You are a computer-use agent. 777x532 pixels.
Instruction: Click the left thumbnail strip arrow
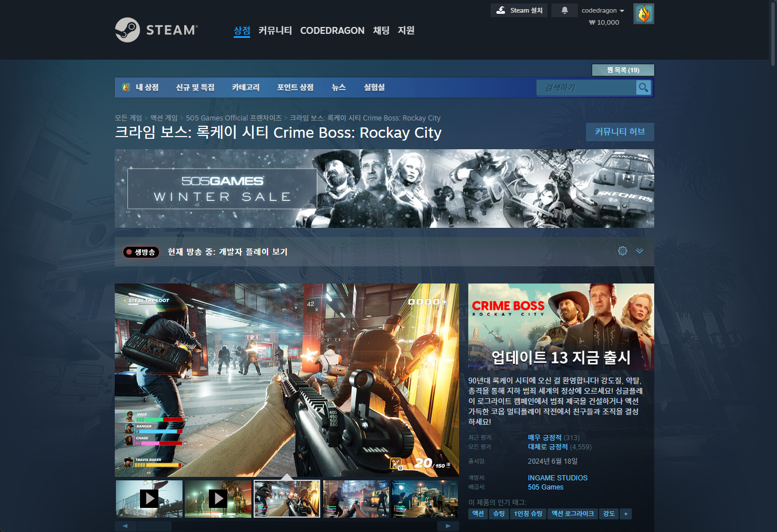click(x=125, y=526)
